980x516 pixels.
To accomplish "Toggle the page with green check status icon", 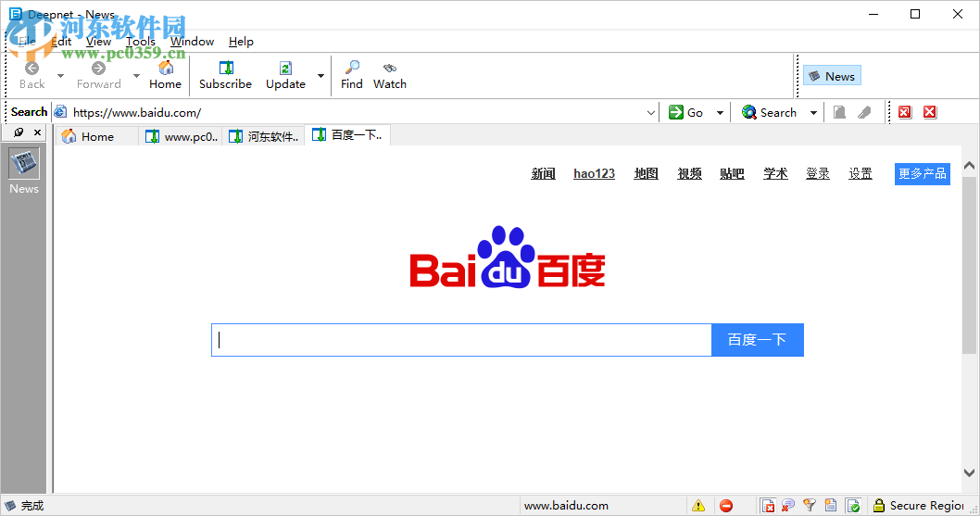I will (853, 506).
